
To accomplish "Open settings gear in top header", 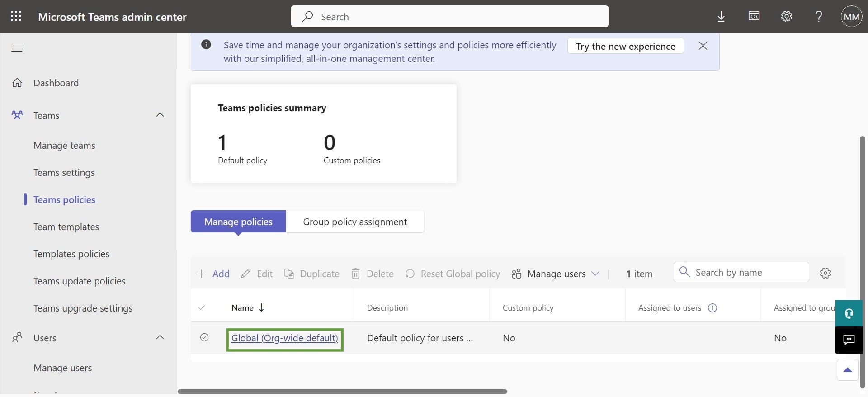I will point(787,17).
